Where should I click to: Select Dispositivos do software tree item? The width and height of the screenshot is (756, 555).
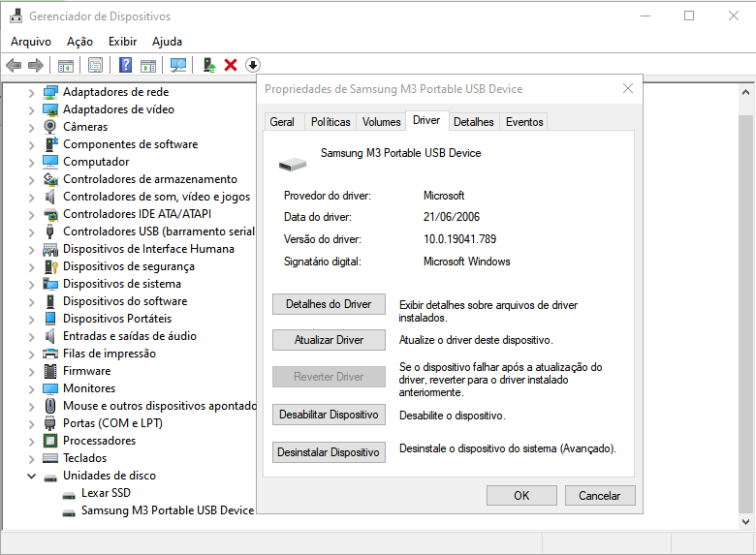tap(125, 301)
